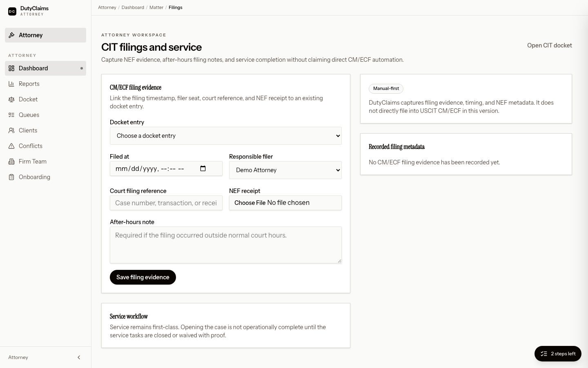Expand the Docket entry dropdown
The height and width of the screenshot is (368, 588).
pos(226,136)
